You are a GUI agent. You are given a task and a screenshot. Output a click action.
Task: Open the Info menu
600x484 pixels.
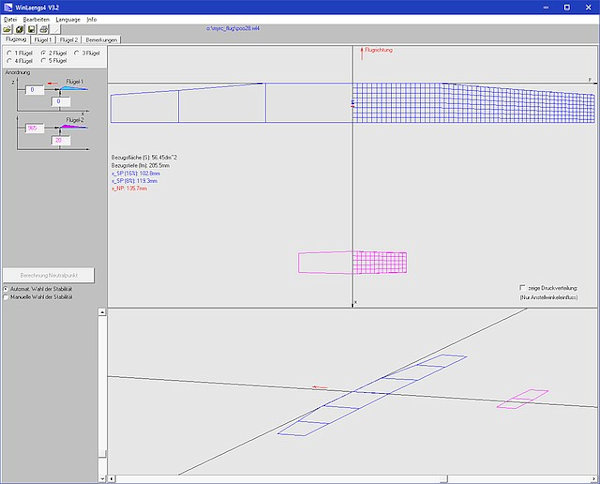(x=91, y=19)
